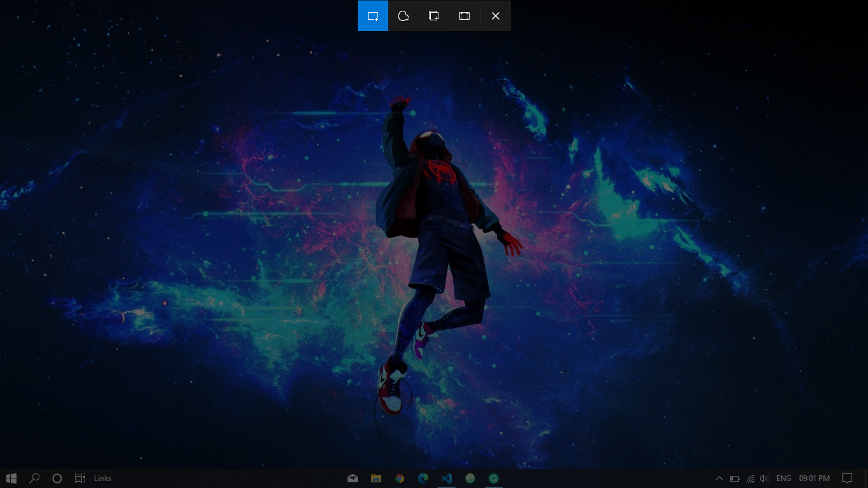Switch to Window Snip mode
868x488 pixels.
434,16
